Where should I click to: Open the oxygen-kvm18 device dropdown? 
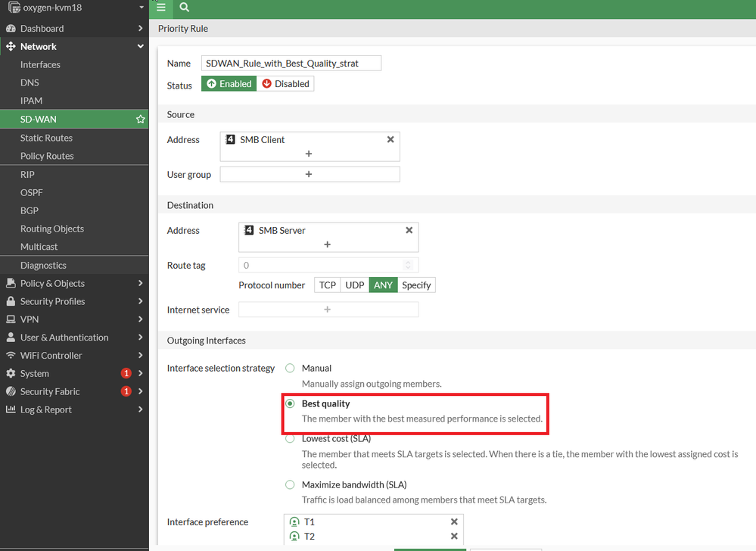tap(142, 8)
